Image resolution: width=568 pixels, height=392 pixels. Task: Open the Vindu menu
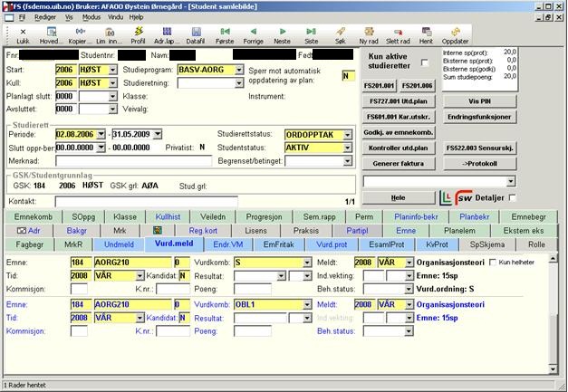coord(116,17)
